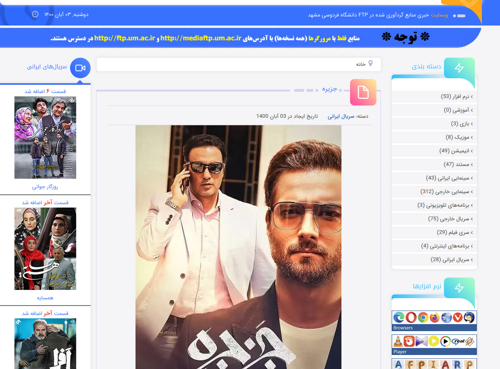Click the روزگار جوانی title link

tap(45, 187)
